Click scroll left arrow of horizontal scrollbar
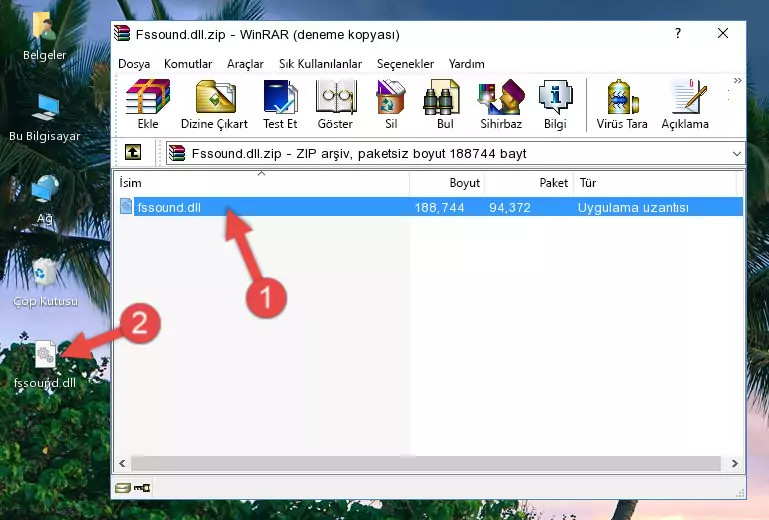The image size is (769, 520). (122, 463)
